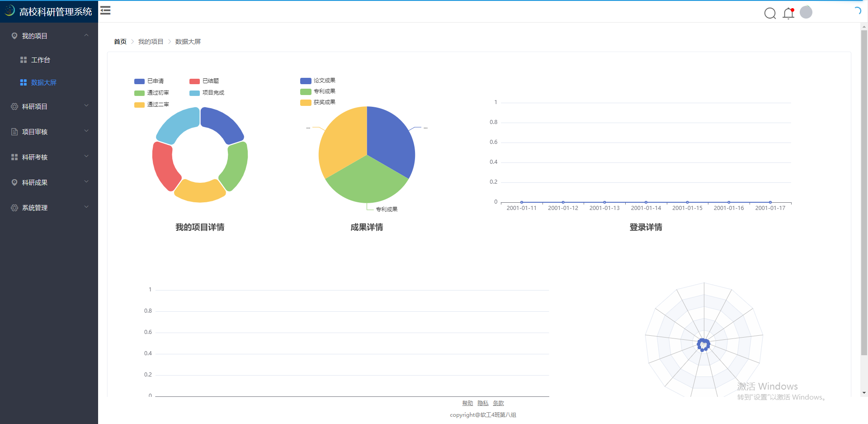The image size is (868, 424).
Task: Expand the 科研项目 menu chevron
Action: pyautogui.click(x=86, y=106)
